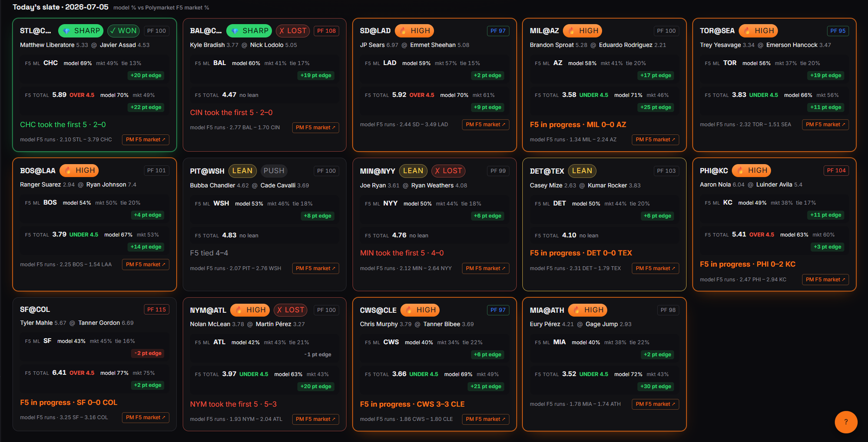Open PM F5 market link on MIN@NYY card
Viewport: 868px width, 442px height.
pos(485,269)
